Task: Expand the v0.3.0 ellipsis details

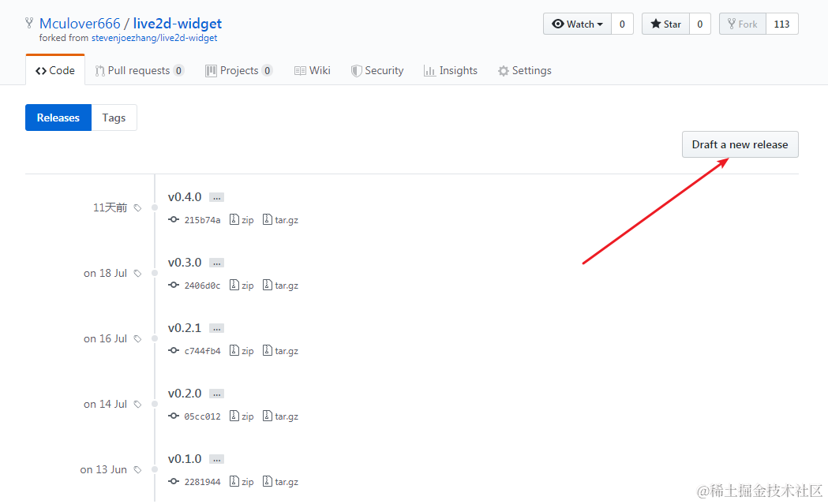Action: [216, 263]
